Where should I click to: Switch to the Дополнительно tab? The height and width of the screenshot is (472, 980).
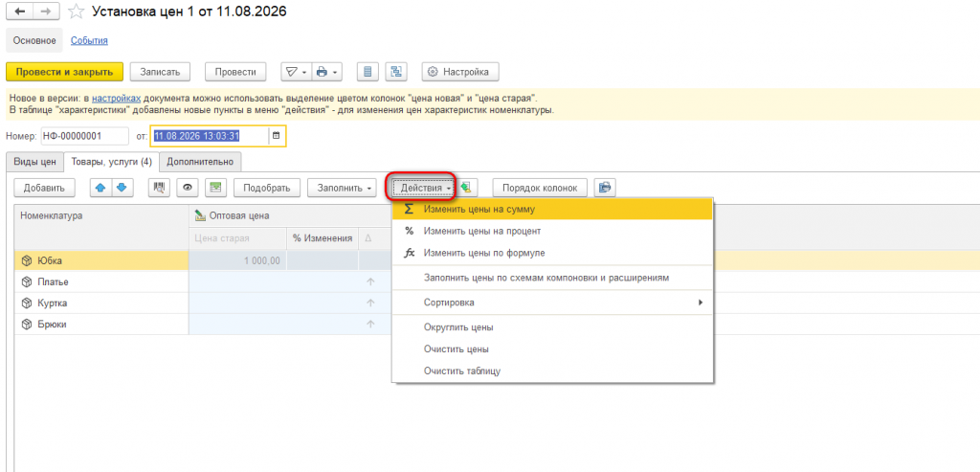click(200, 162)
